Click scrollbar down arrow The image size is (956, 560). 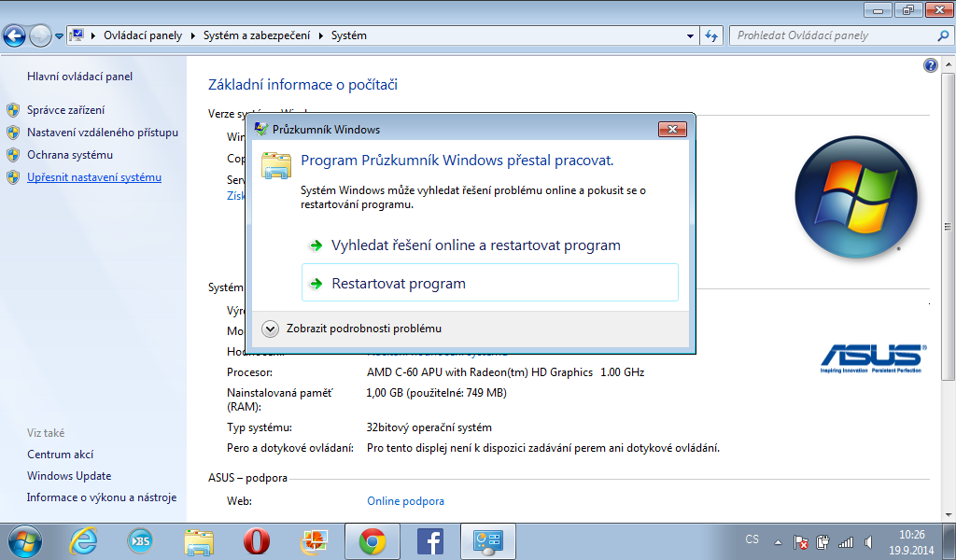949,515
